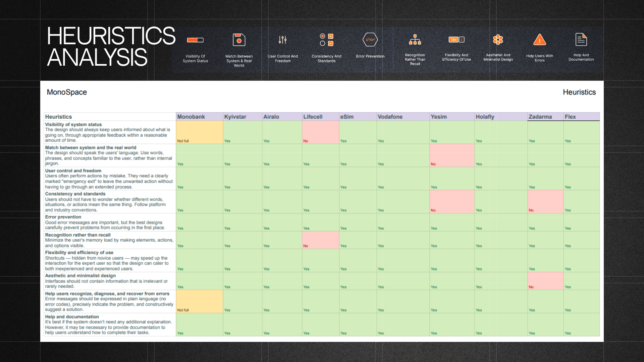Viewport: 644px width, 362px height.
Task: Click the Error Prevention STOP sign icon
Action: (x=370, y=40)
